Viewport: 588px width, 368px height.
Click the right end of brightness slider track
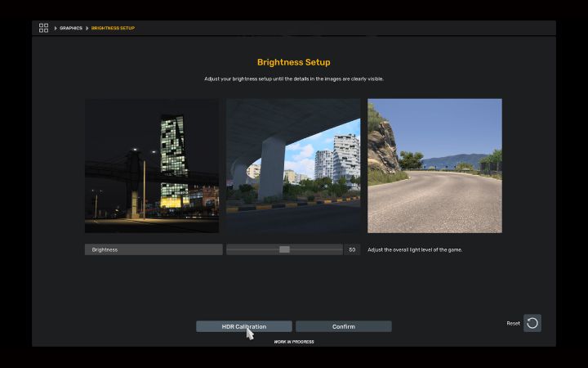point(340,249)
